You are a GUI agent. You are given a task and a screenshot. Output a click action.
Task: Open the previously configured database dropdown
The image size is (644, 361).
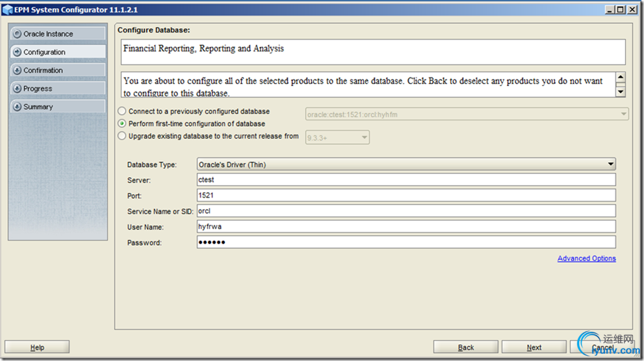tap(467, 114)
